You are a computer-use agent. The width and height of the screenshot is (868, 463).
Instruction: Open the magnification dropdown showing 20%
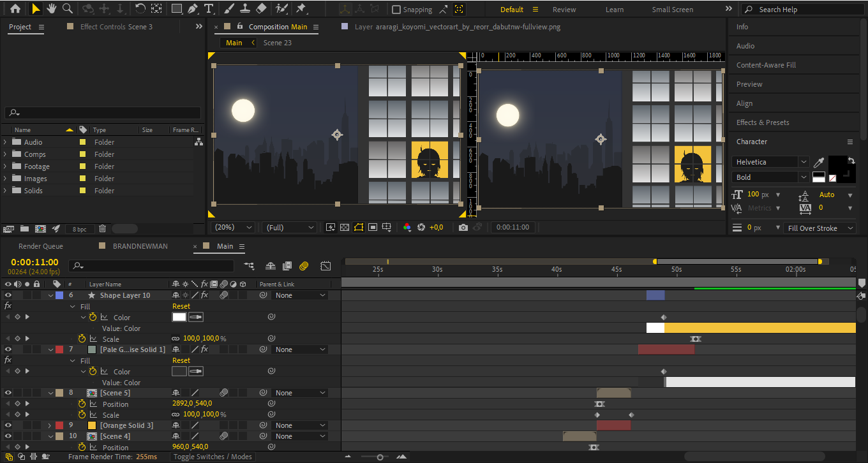(233, 227)
